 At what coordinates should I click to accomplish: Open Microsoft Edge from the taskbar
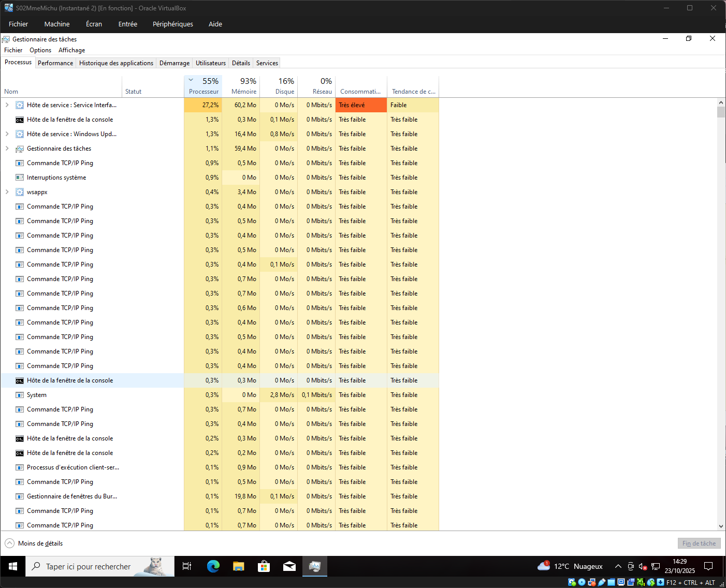pos(213,566)
